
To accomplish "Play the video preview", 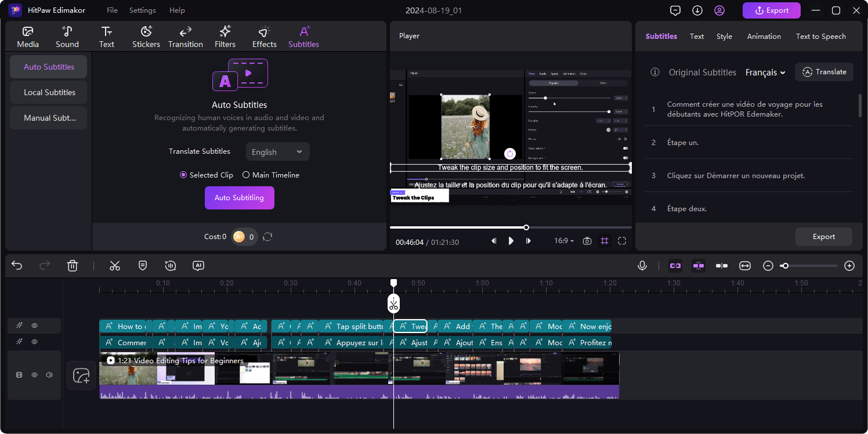I will tap(511, 241).
